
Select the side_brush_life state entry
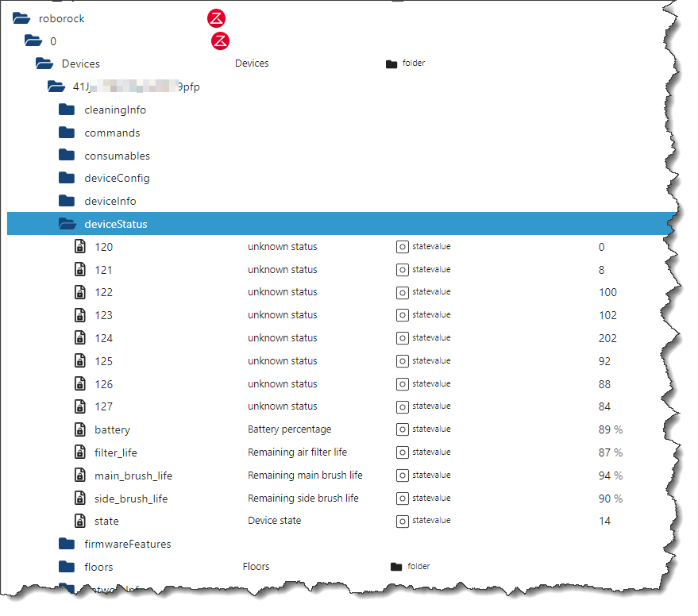[131, 499]
